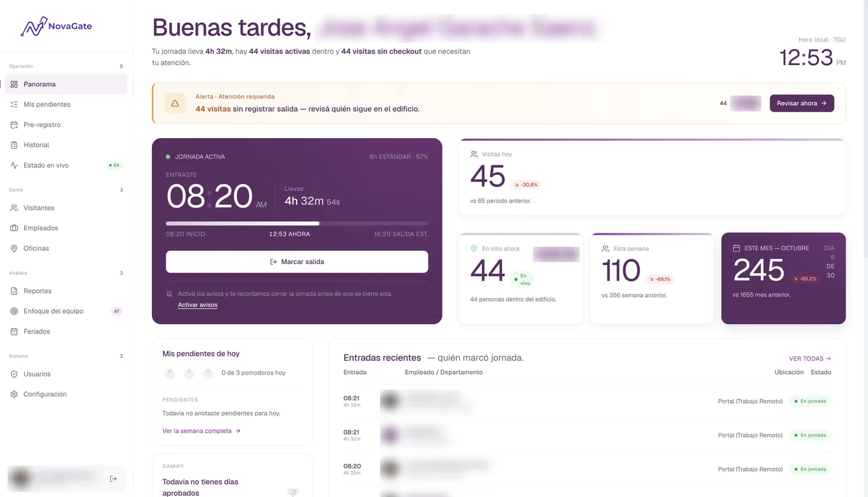Click VER TODAS link for recent entries
The width and height of the screenshot is (868, 497).
pyautogui.click(x=810, y=359)
